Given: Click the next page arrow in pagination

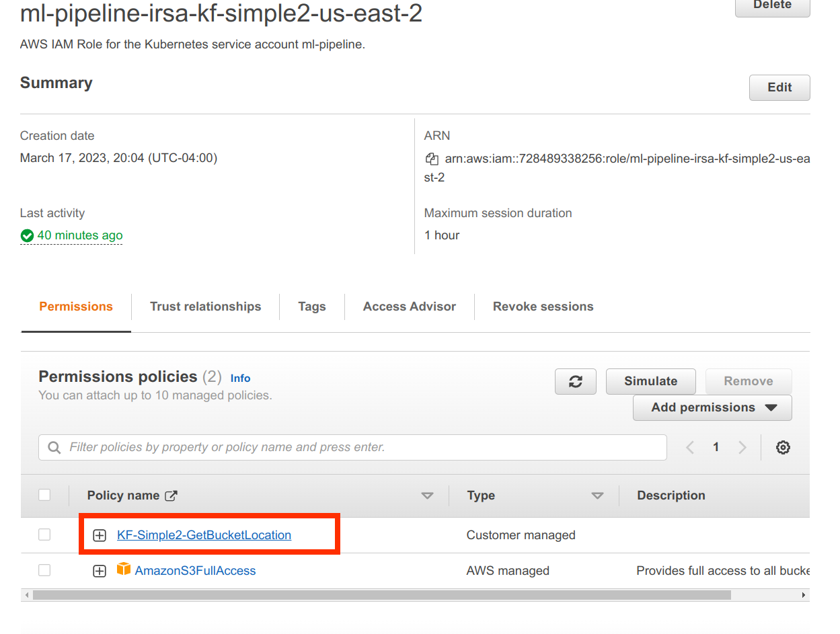Looking at the screenshot, I should [x=742, y=446].
